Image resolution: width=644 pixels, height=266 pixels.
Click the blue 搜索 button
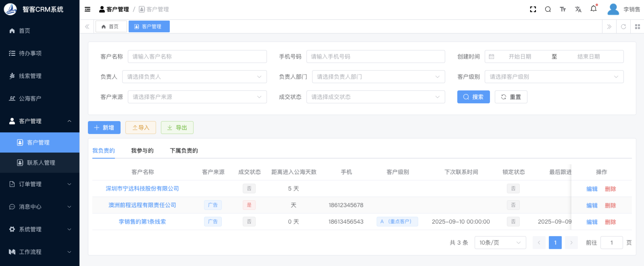coord(473,97)
